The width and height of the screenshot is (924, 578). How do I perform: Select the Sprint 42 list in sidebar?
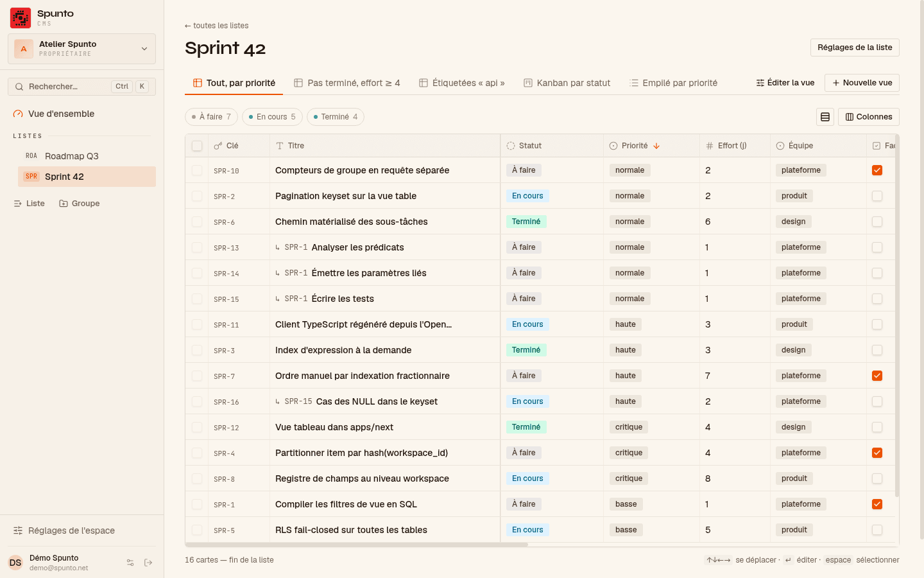87,177
